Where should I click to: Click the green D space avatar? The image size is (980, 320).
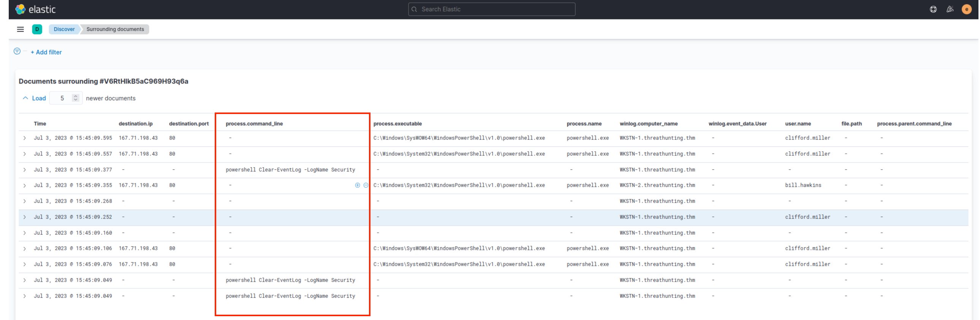pos(37,29)
